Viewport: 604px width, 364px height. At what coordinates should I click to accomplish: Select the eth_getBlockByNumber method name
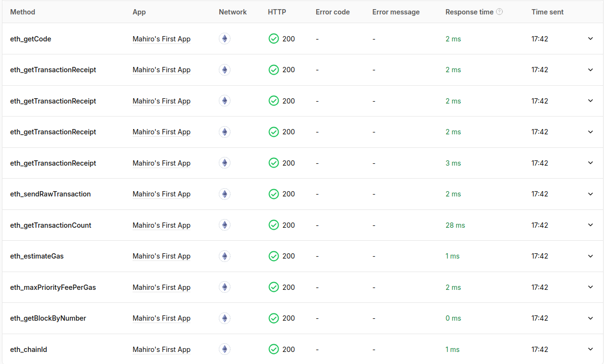tap(48, 318)
